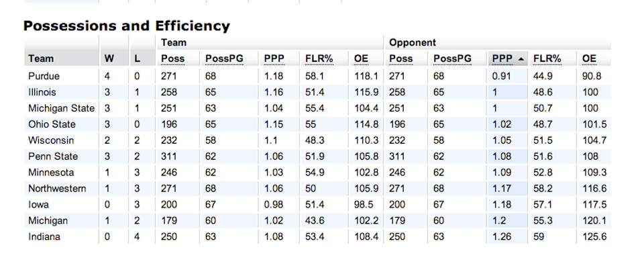The width and height of the screenshot is (644, 266).
Task: Sort by Team OE column header
Action: tap(361, 59)
